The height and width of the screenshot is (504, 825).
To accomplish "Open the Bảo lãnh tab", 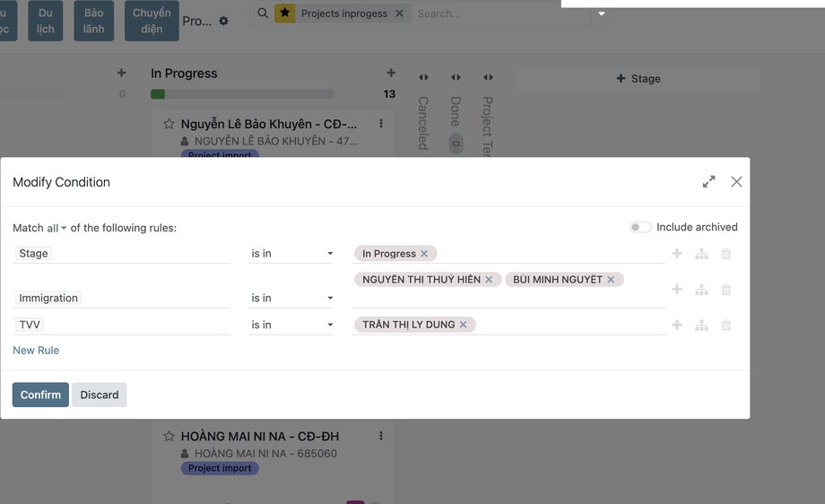I will (x=93, y=21).
